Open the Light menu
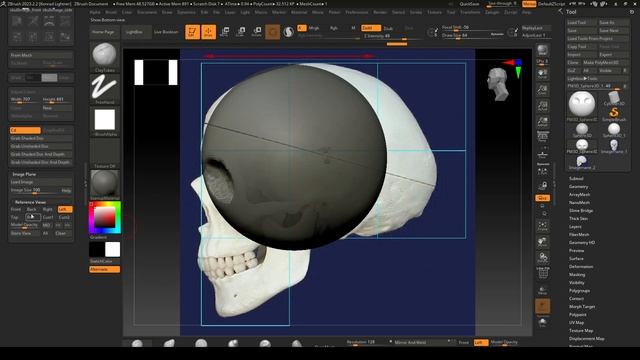The image size is (640, 360). (245, 13)
